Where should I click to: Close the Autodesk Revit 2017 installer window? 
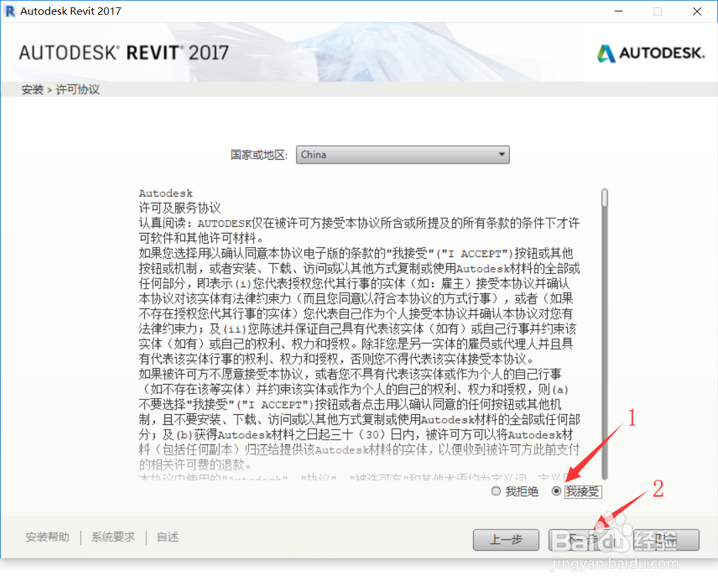pyautogui.click(x=697, y=11)
